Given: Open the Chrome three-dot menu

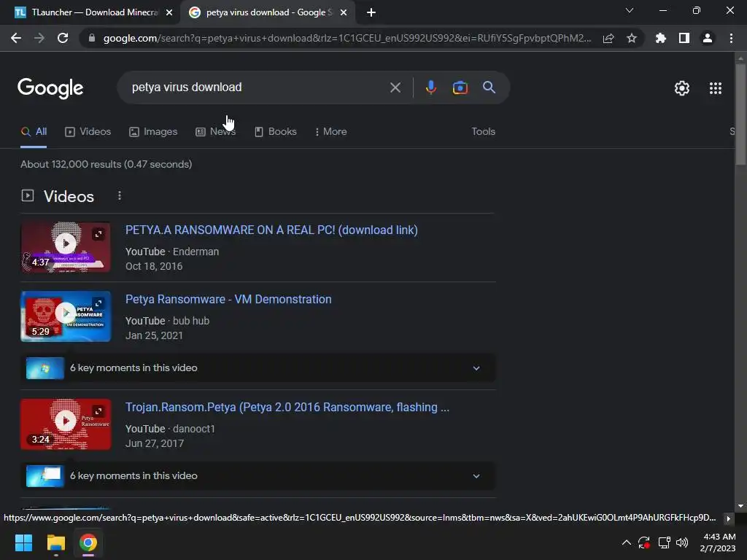Looking at the screenshot, I should point(731,38).
